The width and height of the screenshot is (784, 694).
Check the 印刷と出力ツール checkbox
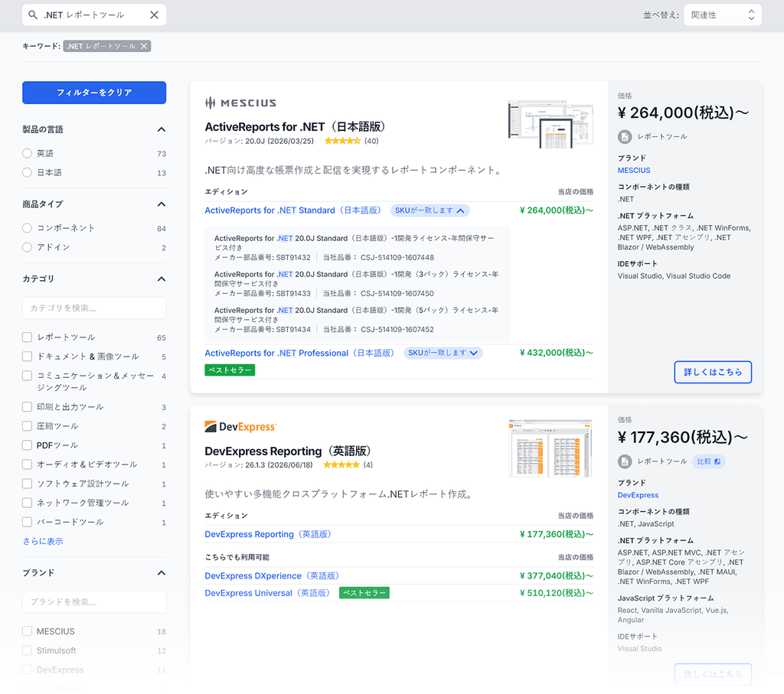point(27,407)
